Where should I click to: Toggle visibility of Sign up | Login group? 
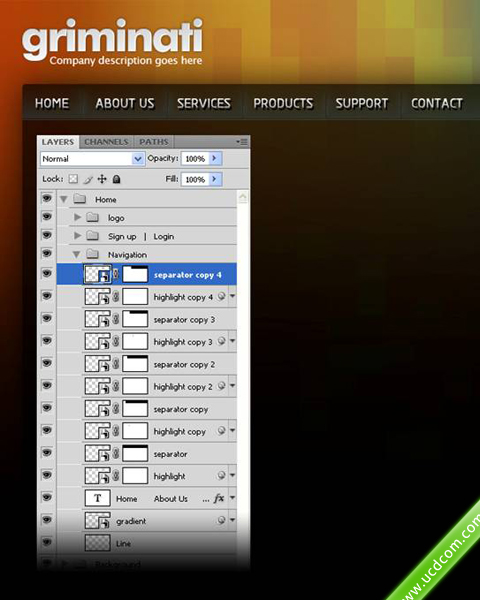tap(47, 235)
